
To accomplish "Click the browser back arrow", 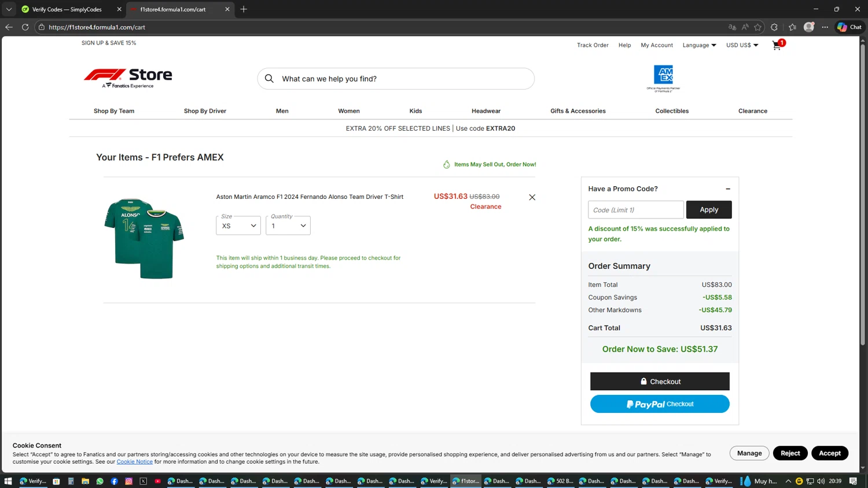I will point(9,27).
